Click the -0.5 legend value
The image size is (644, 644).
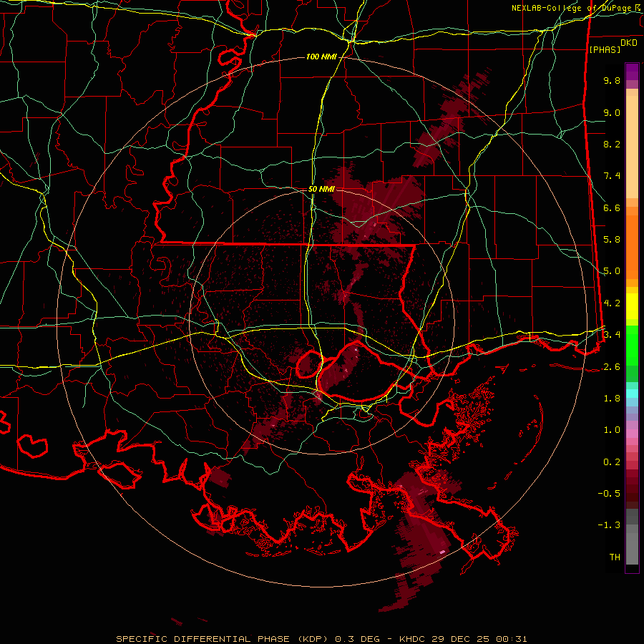point(609,493)
